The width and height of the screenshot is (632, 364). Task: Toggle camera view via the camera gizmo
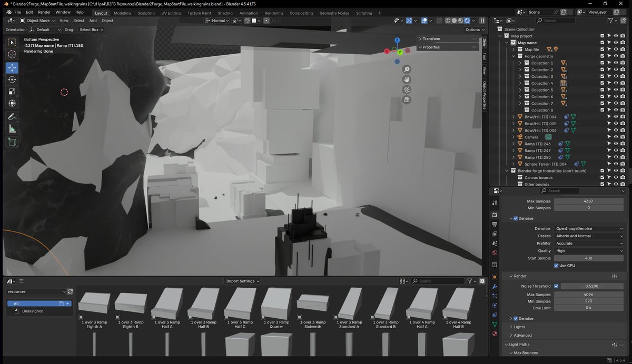[x=407, y=89]
